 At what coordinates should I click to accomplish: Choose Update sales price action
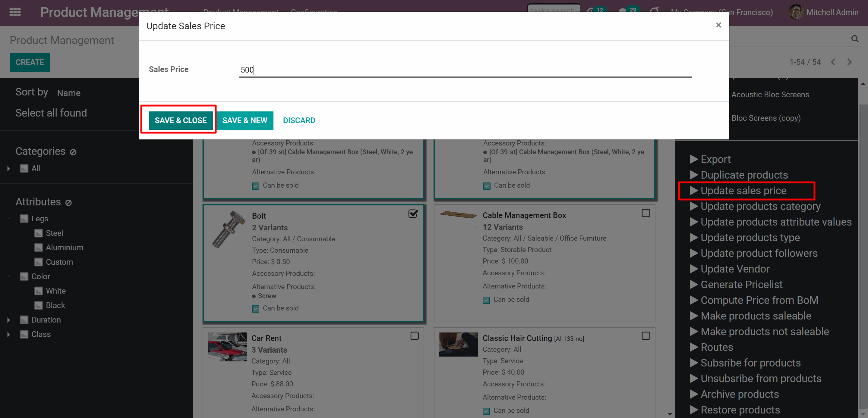click(x=743, y=191)
